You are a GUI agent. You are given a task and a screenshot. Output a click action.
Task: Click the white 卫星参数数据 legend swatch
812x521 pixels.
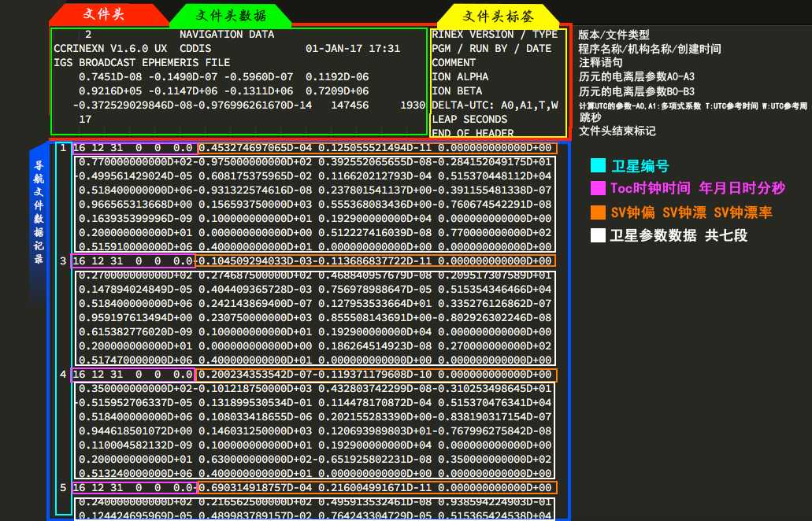point(598,235)
